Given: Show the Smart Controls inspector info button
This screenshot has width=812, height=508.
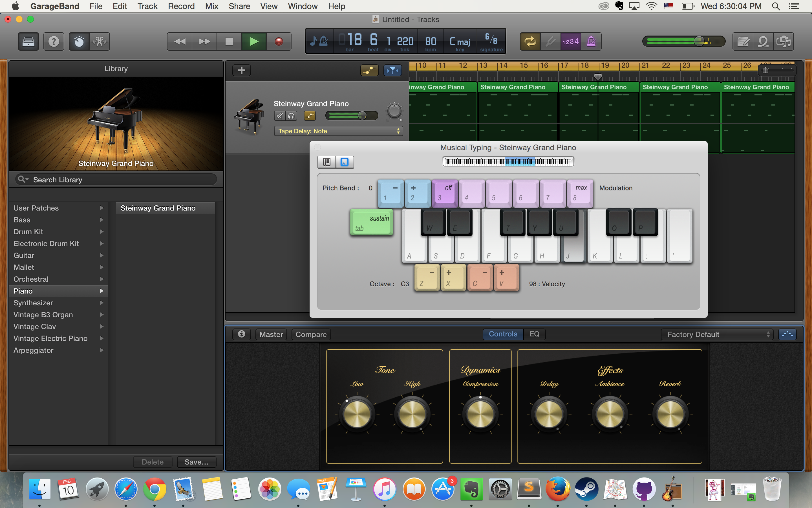Looking at the screenshot, I should coord(241,334).
